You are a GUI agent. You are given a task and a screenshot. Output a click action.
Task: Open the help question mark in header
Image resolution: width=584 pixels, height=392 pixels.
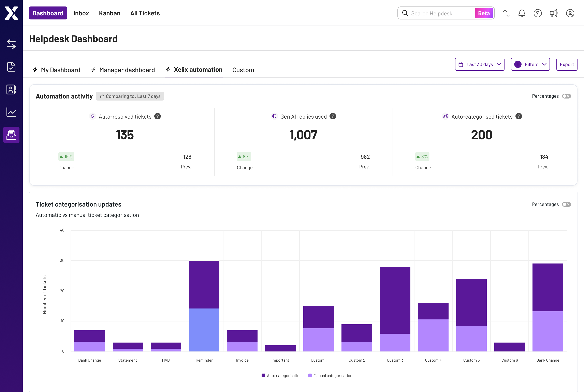(x=538, y=13)
